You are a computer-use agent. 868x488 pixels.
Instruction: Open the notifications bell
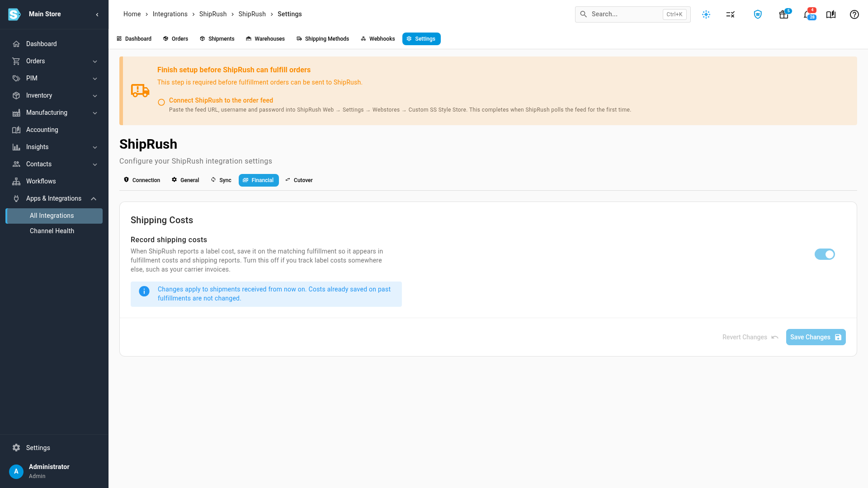coord(807,14)
